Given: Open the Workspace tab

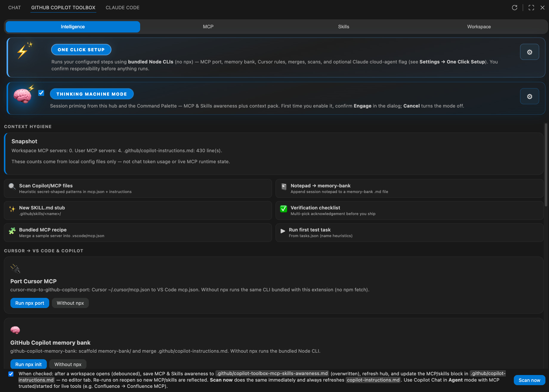Looking at the screenshot, I should coord(479,27).
